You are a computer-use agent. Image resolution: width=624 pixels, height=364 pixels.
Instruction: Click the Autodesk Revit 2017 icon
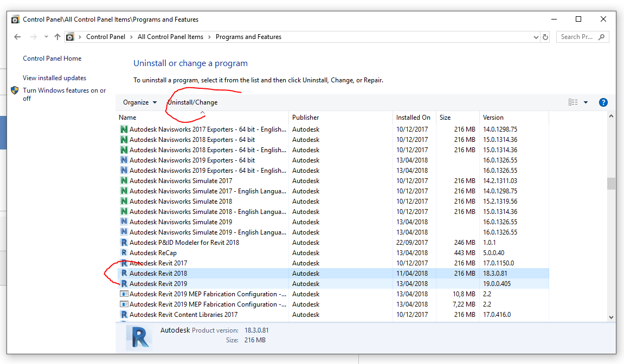[x=124, y=263]
